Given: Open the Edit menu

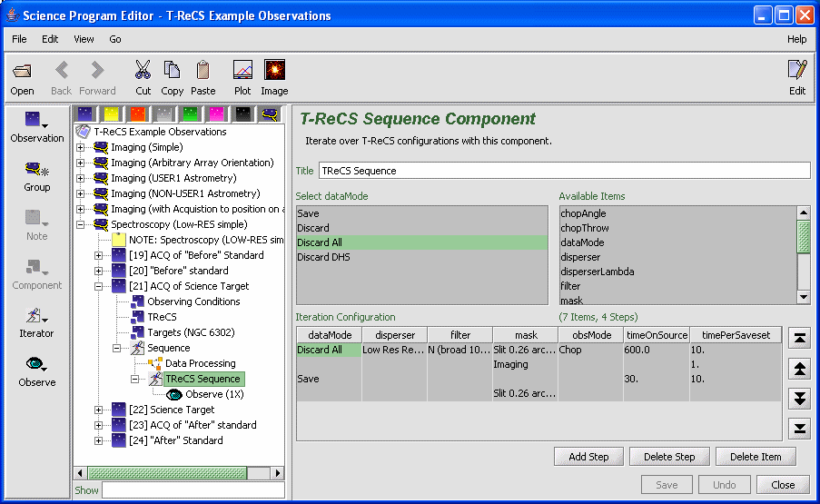Looking at the screenshot, I should (x=50, y=39).
